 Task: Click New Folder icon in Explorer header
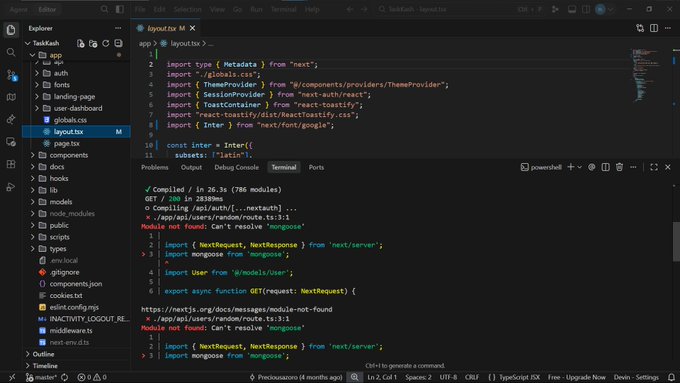[x=93, y=43]
